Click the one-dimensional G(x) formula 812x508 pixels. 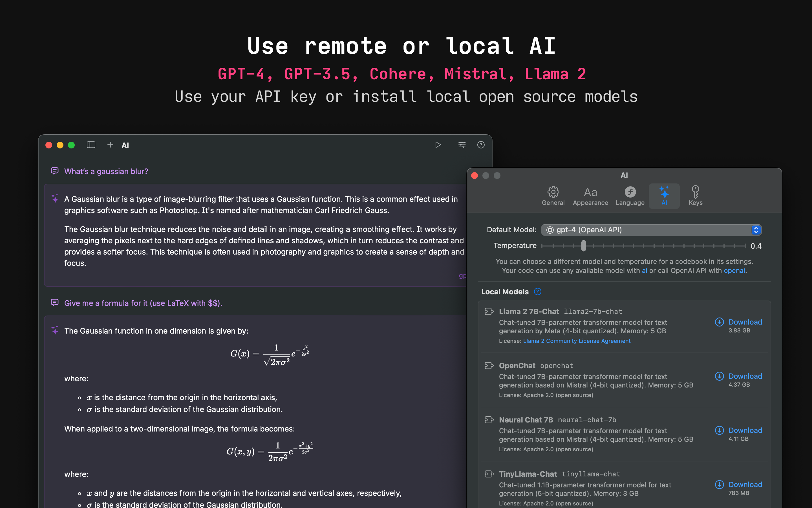270,355
